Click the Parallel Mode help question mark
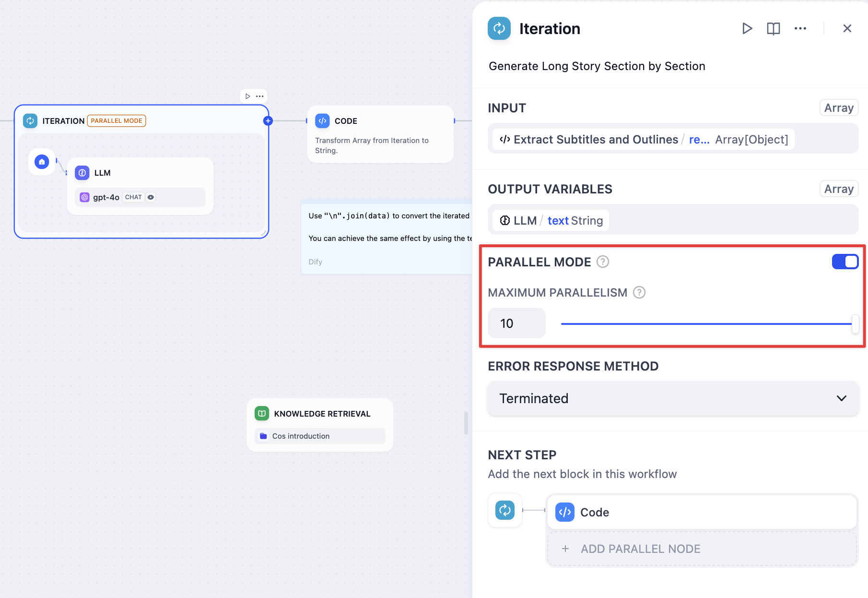The width and height of the screenshot is (868, 598). (602, 262)
